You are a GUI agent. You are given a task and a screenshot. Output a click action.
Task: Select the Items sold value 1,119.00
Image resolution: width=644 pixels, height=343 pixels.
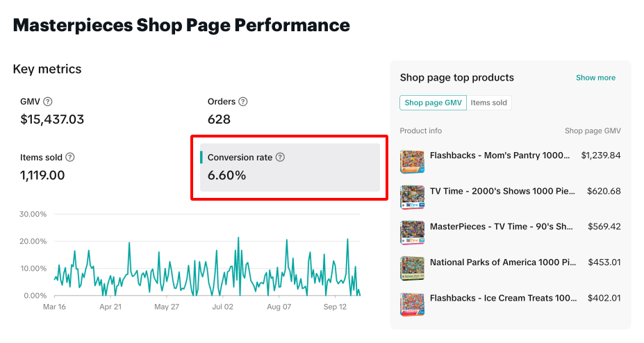pos(42,175)
